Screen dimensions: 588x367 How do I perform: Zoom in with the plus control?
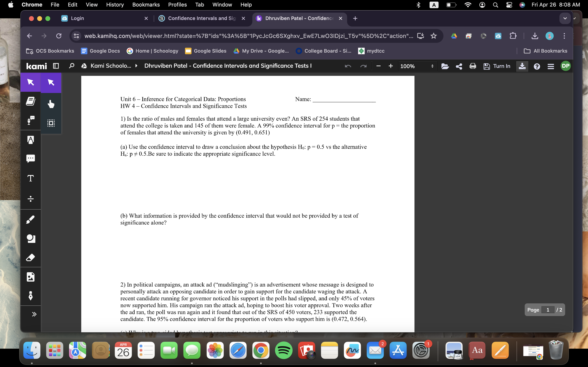coord(390,66)
